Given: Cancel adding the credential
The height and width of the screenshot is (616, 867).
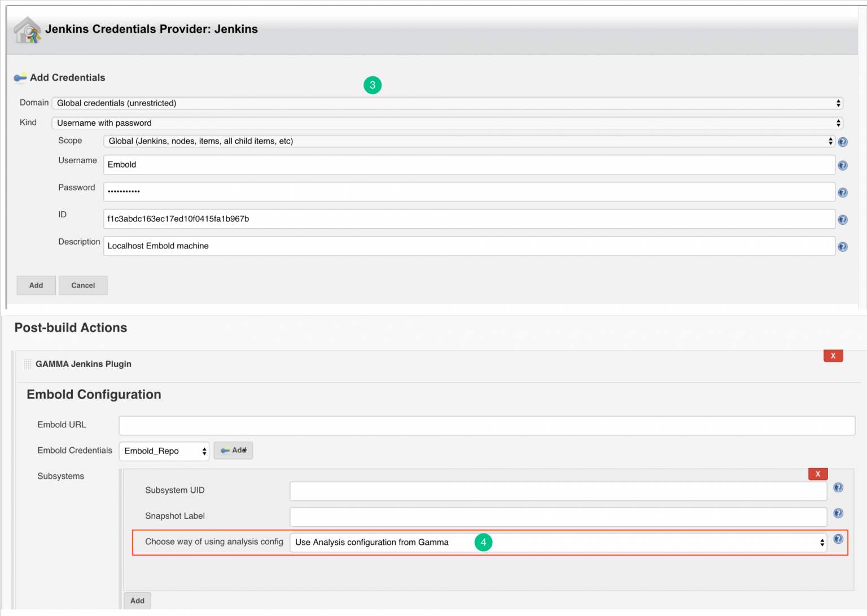Looking at the screenshot, I should click(83, 285).
